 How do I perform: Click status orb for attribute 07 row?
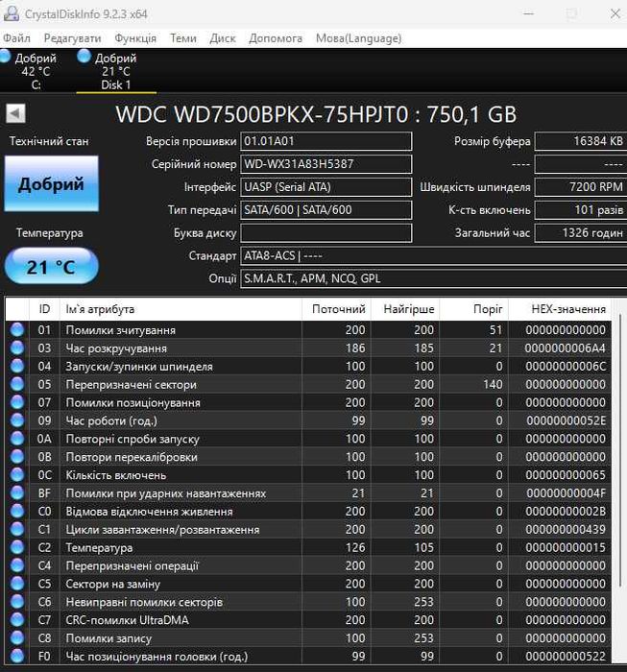click(17, 402)
